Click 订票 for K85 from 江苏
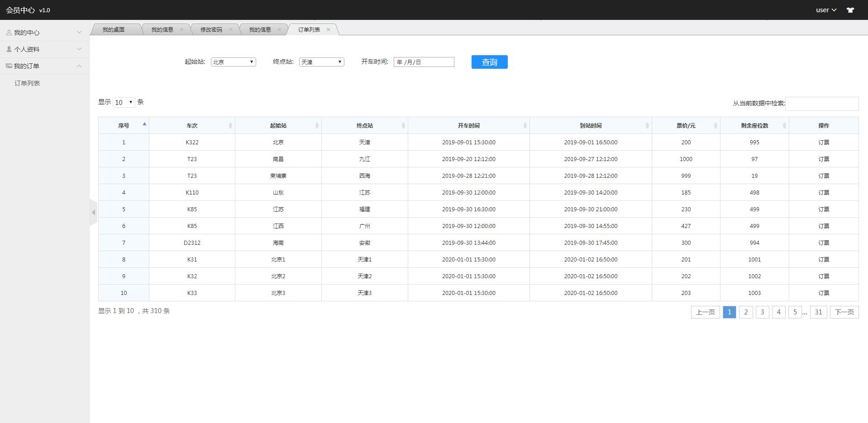The image size is (868, 423). pyautogui.click(x=824, y=209)
